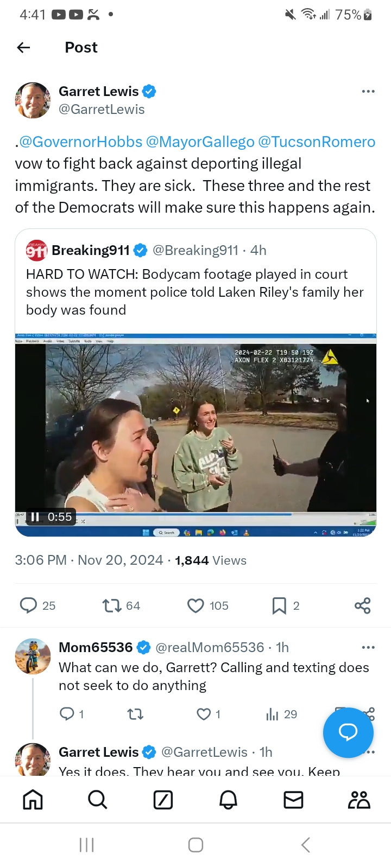The height and width of the screenshot is (868, 391).
Task: Open the Notifications bell tab
Action: click(228, 800)
